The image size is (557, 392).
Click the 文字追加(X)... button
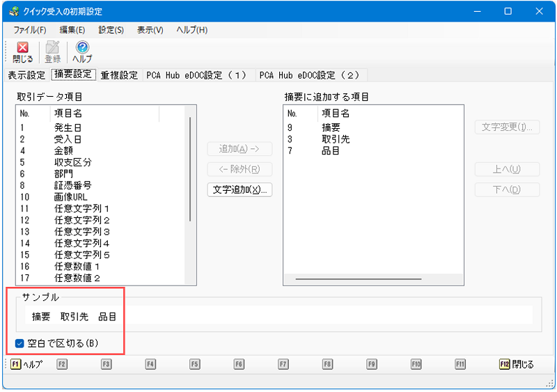240,189
